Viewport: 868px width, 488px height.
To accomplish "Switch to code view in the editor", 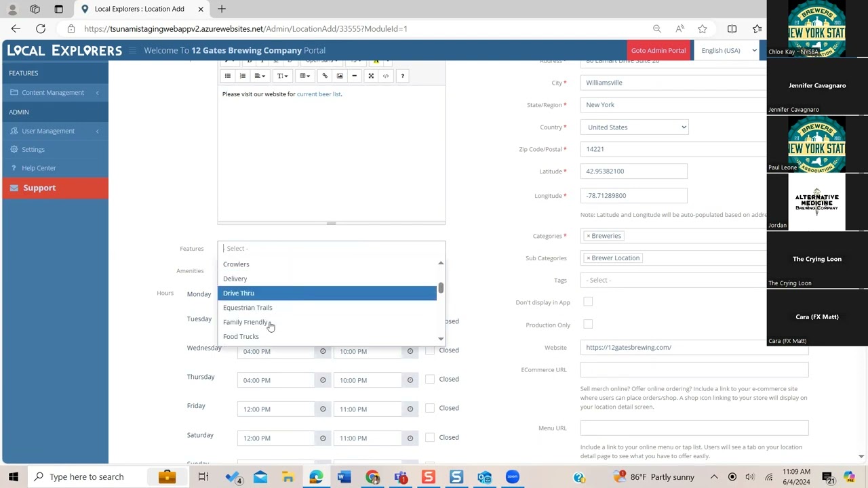I will point(386,76).
